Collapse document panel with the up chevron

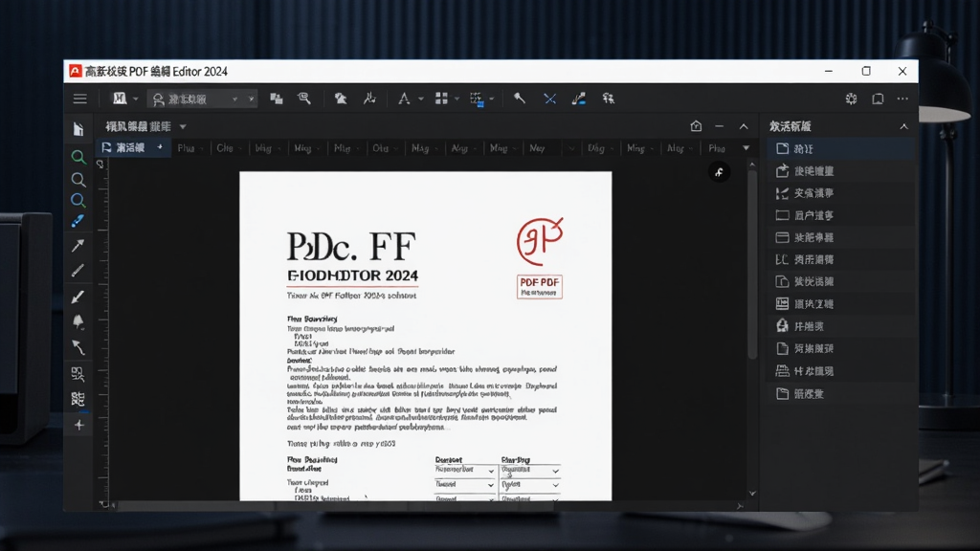744,126
